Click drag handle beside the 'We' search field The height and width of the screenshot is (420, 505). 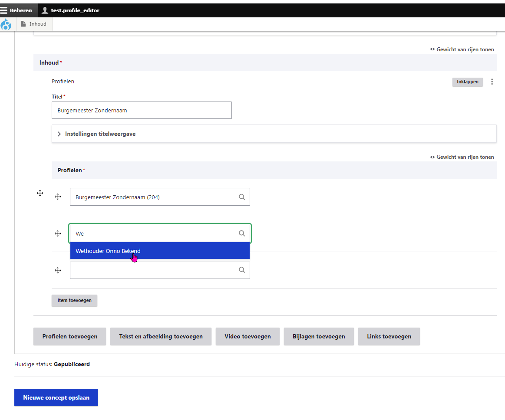click(x=57, y=233)
